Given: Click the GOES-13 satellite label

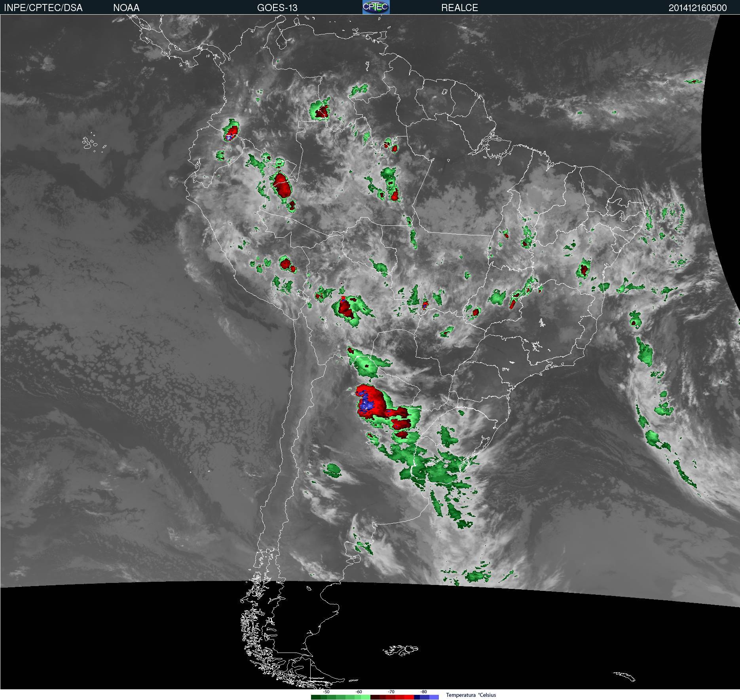Looking at the screenshot, I should [277, 8].
